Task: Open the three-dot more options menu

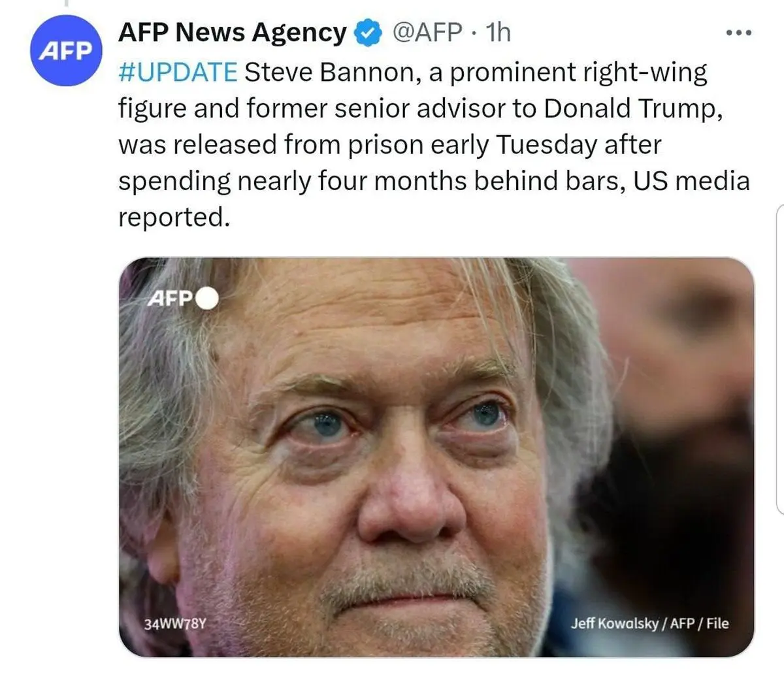Action: coord(739,32)
